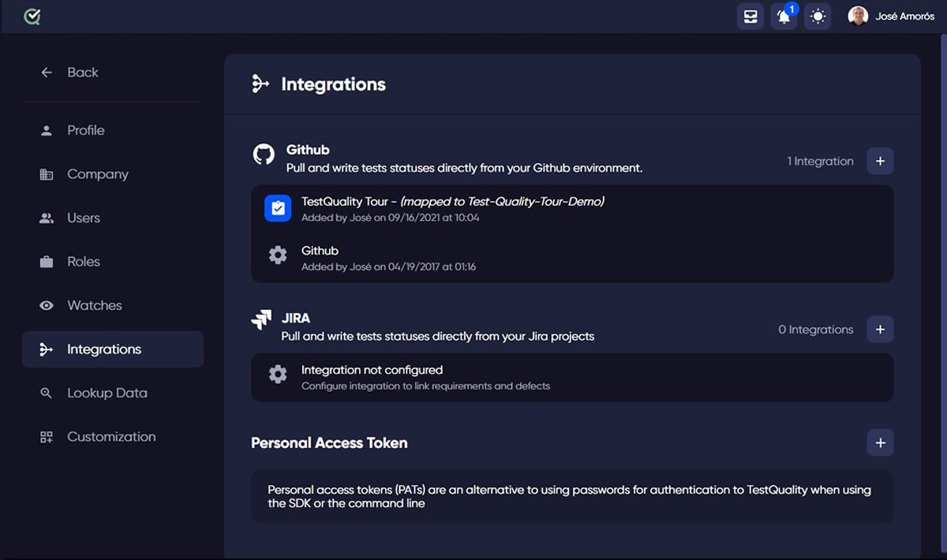Open the Customization settings page

[113, 437]
